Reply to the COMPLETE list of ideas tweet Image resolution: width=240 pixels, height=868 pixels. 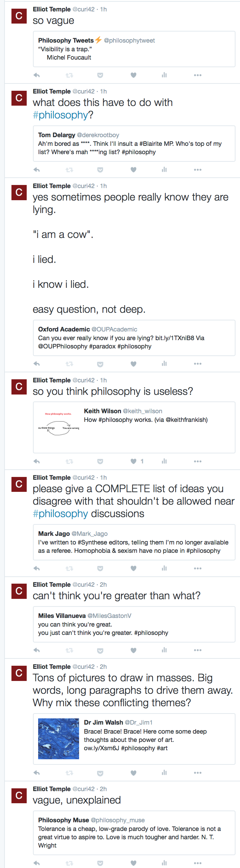tap(36, 568)
